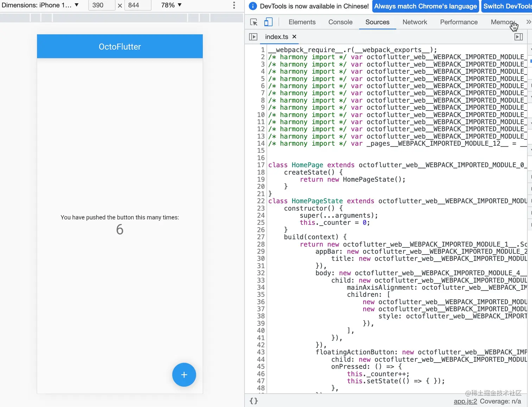The width and height of the screenshot is (532, 407).
Task: Switch to the Elements tab
Action: (302, 22)
